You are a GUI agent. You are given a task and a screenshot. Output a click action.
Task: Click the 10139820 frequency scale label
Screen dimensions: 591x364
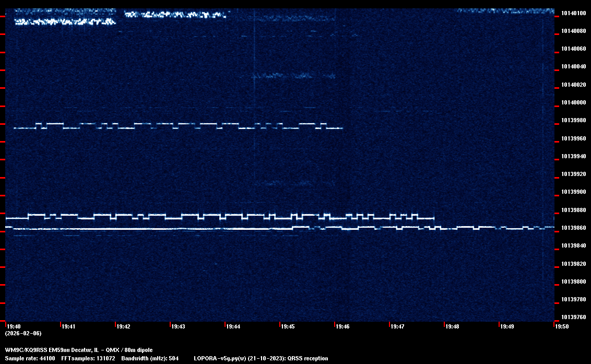573,264
